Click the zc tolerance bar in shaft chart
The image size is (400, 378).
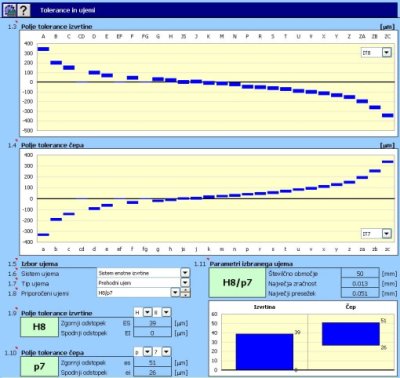[388, 162]
